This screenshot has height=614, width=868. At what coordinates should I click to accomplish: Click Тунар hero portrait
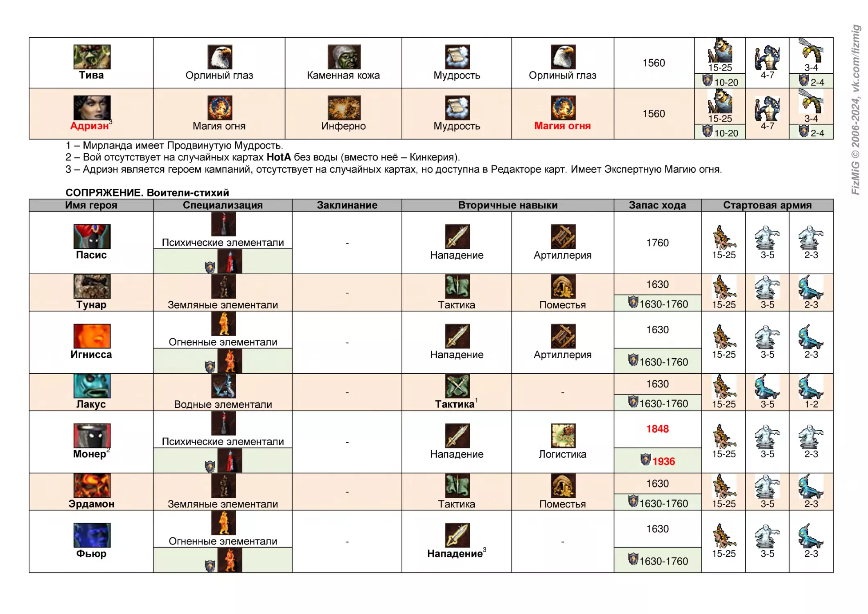click(92, 287)
